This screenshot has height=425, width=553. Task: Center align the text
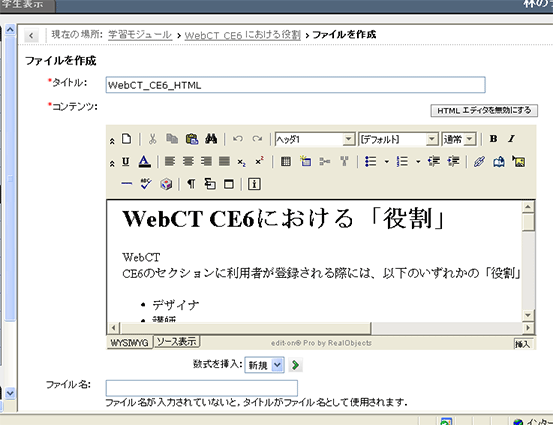pyautogui.click(x=188, y=162)
